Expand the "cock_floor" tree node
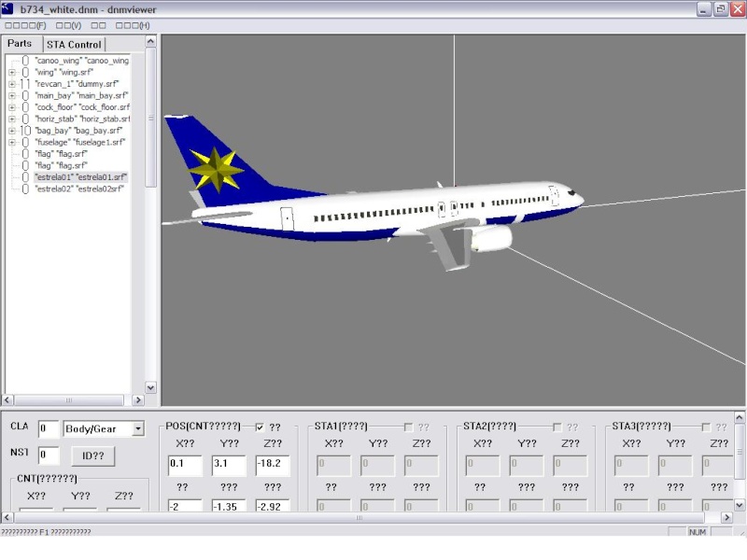This screenshot has width=747, height=560. (x=12, y=107)
